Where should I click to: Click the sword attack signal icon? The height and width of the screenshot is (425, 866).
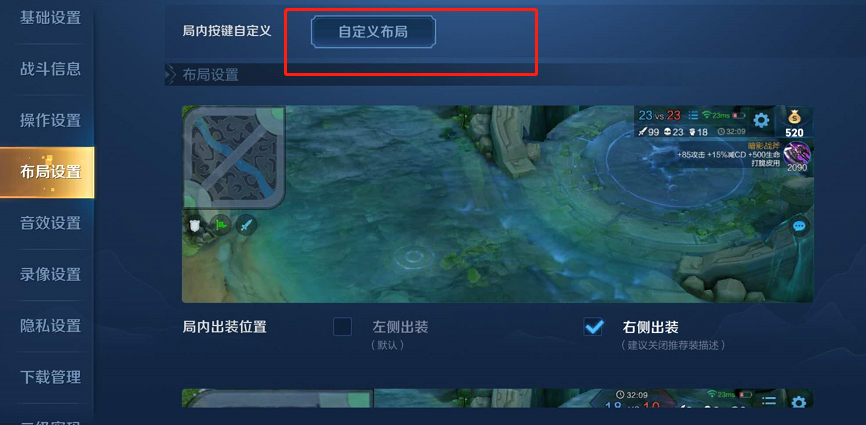coord(246,225)
